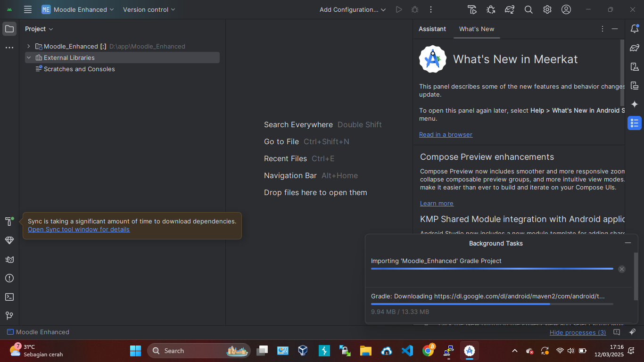The width and height of the screenshot is (644, 362).
Task: Expand the Moodle_Enhanced tree node arrow
Action: tap(29, 46)
